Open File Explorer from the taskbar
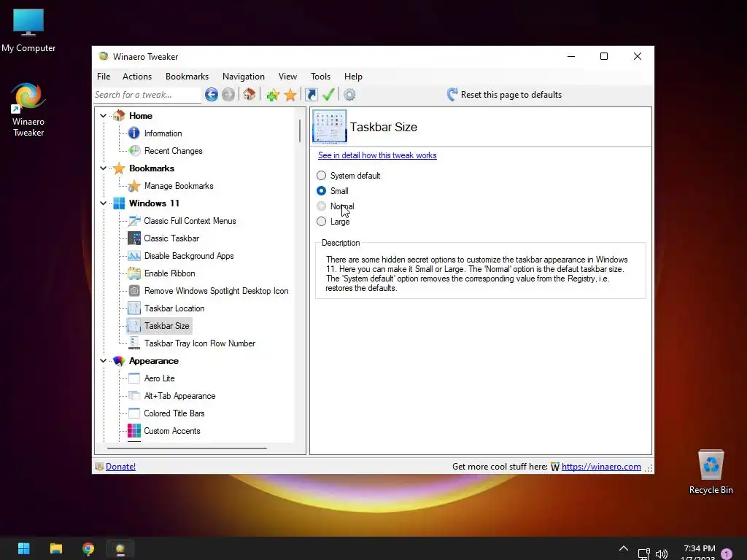 click(x=56, y=548)
